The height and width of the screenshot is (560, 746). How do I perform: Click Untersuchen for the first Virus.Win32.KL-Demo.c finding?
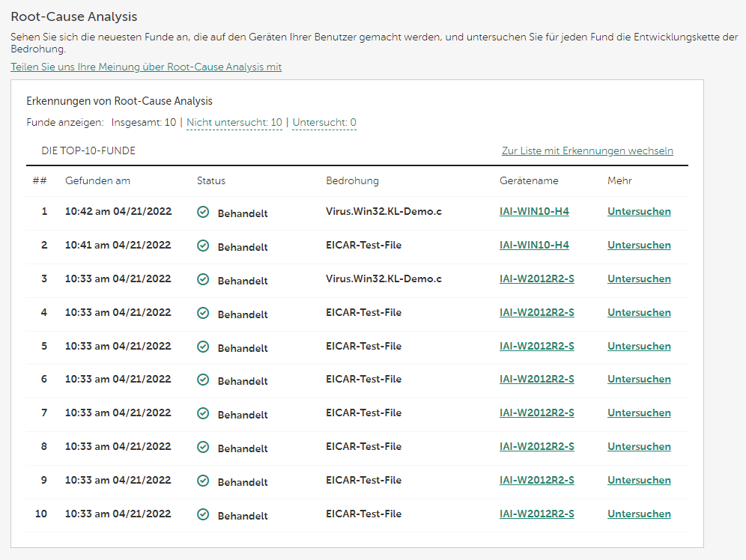[x=639, y=212]
